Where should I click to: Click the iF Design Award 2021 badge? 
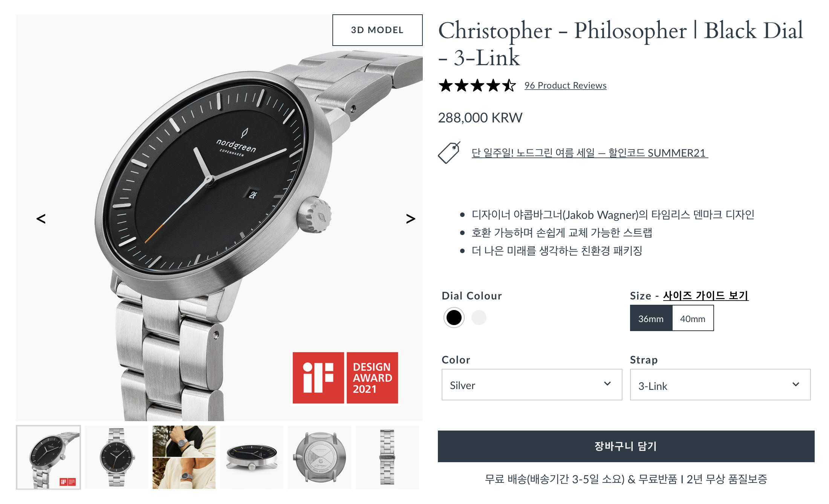(345, 378)
